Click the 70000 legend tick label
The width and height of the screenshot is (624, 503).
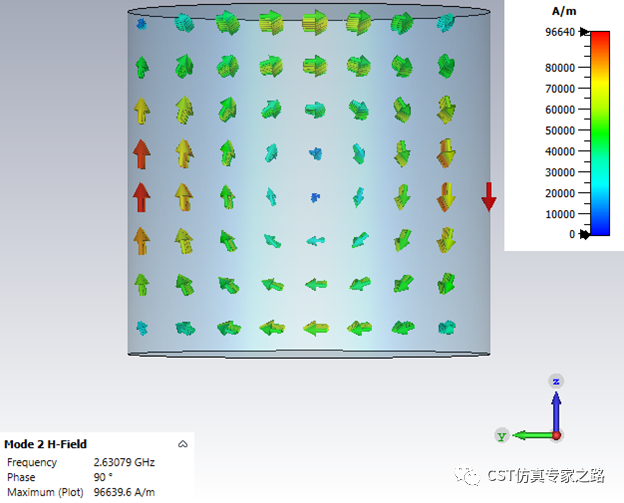[560, 88]
